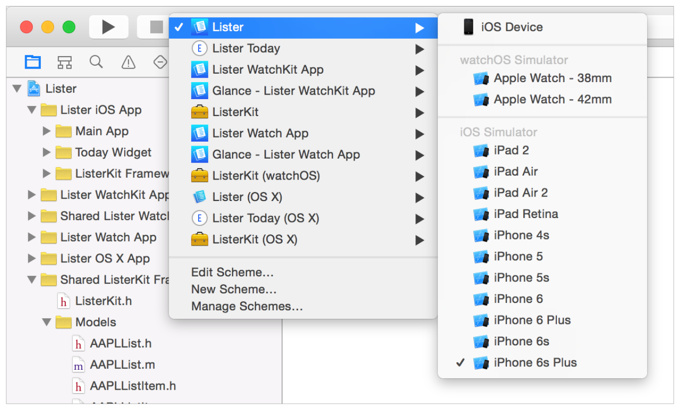Screen dimensions: 680x410
Task: Choose the Lister WatchKit App scheme
Action: click(303, 70)
